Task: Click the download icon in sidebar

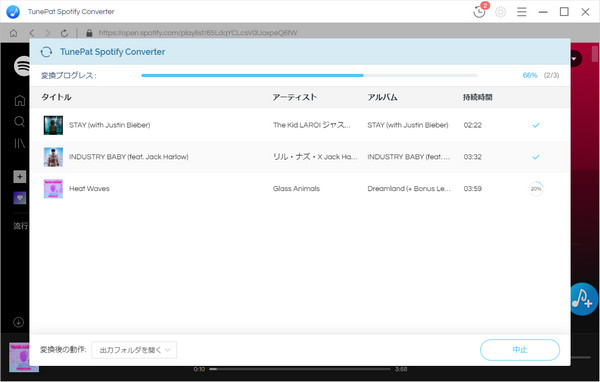Action: [x=18, y=322]
